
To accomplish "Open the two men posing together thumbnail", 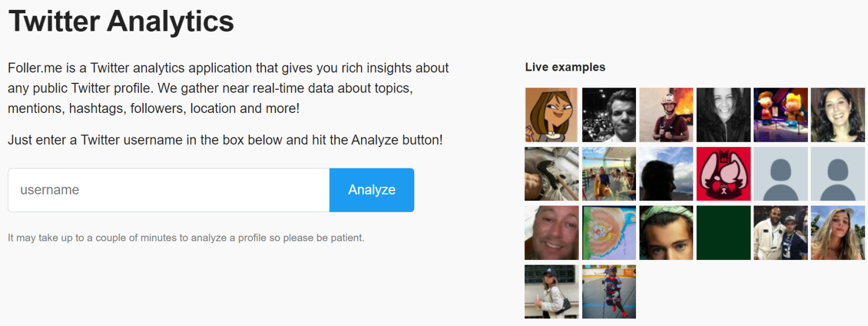I will tap(781, 233).
